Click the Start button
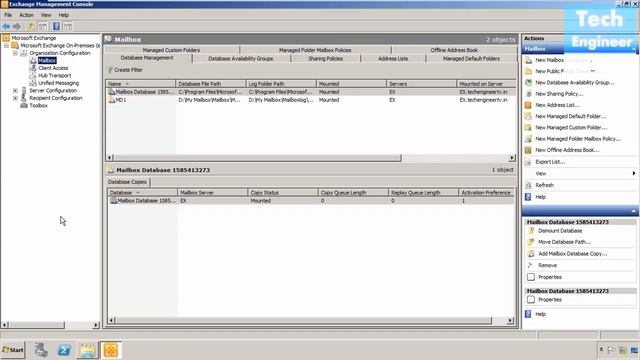Image resolution: width=640 pixels, height=360 pixels. 13,350
